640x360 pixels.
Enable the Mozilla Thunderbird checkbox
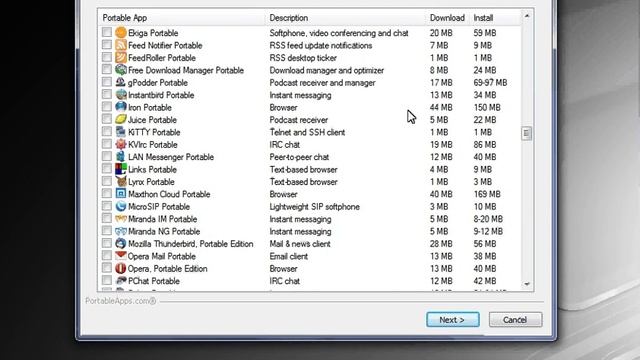[x=107, y=243]
